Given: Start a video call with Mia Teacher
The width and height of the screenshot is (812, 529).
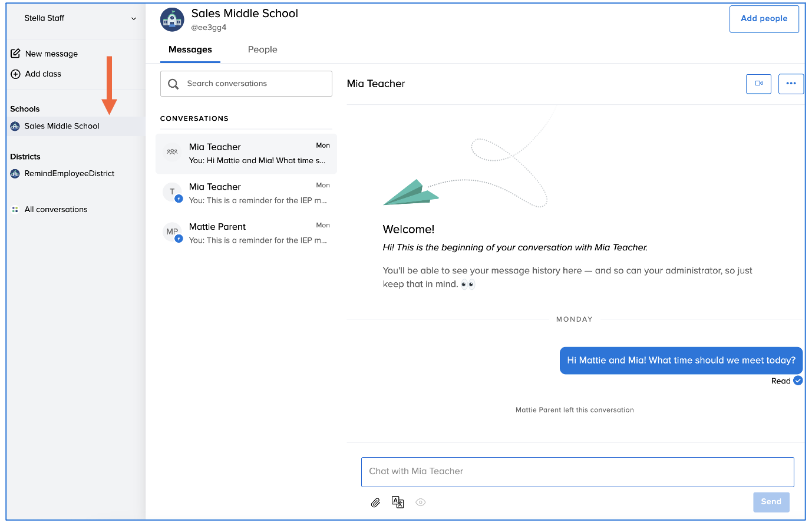Looking at the screenshot, I should pyautogui.click(x=758, y=84).
